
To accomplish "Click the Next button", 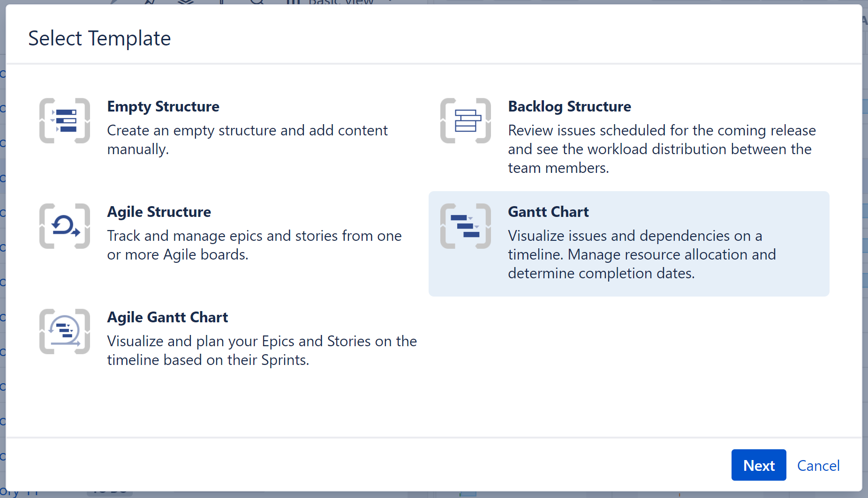I will 759,465.
